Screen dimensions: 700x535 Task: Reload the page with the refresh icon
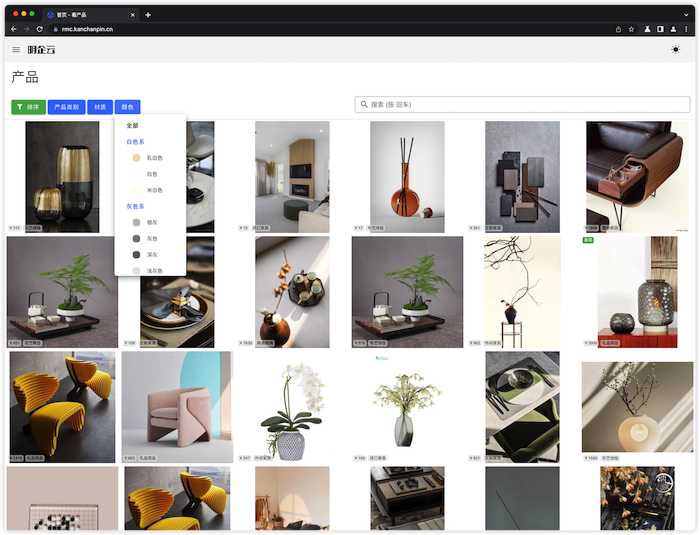click(39, 29)
